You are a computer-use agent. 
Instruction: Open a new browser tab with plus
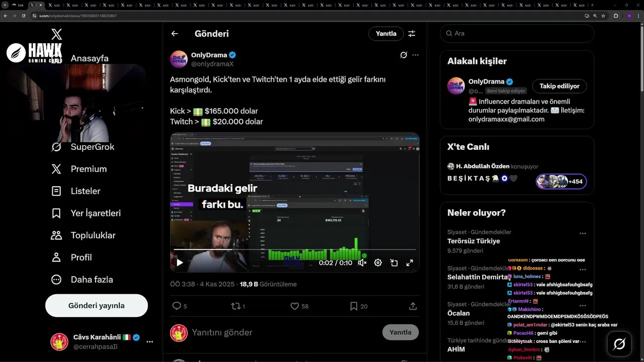tap(592, 5)
